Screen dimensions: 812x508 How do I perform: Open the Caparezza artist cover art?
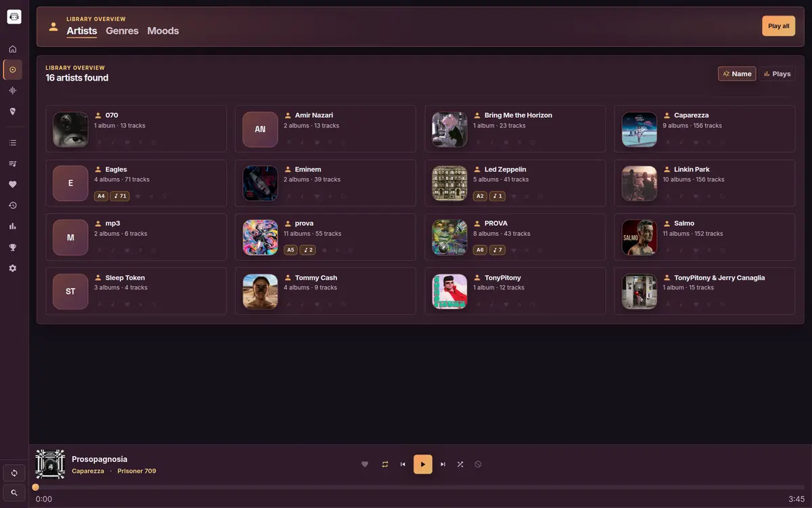(639, 129)
